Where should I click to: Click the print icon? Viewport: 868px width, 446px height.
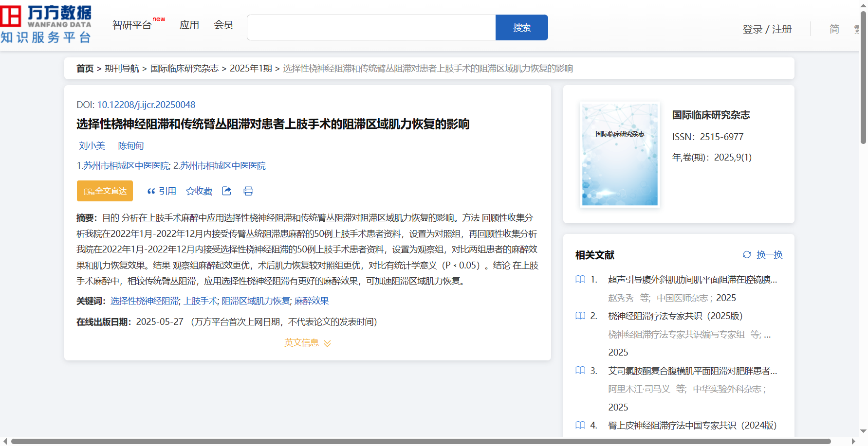(x=248, y=191)
